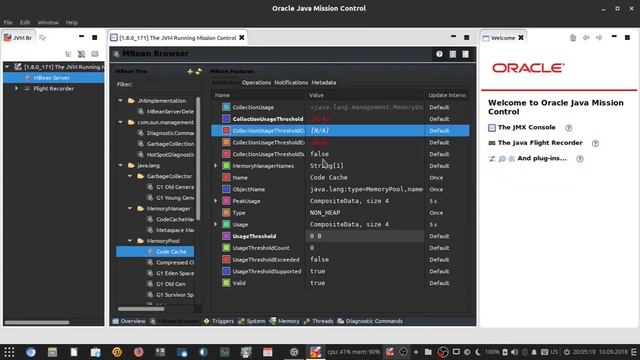Open the taskbar application grid icon
640x360 pixels.
tap(9, 352)
